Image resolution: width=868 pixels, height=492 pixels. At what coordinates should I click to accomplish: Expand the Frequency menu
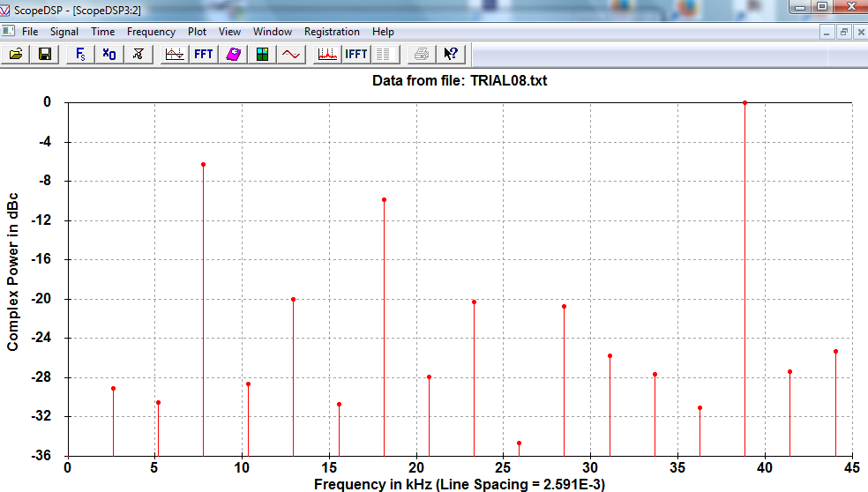[151, 32]
